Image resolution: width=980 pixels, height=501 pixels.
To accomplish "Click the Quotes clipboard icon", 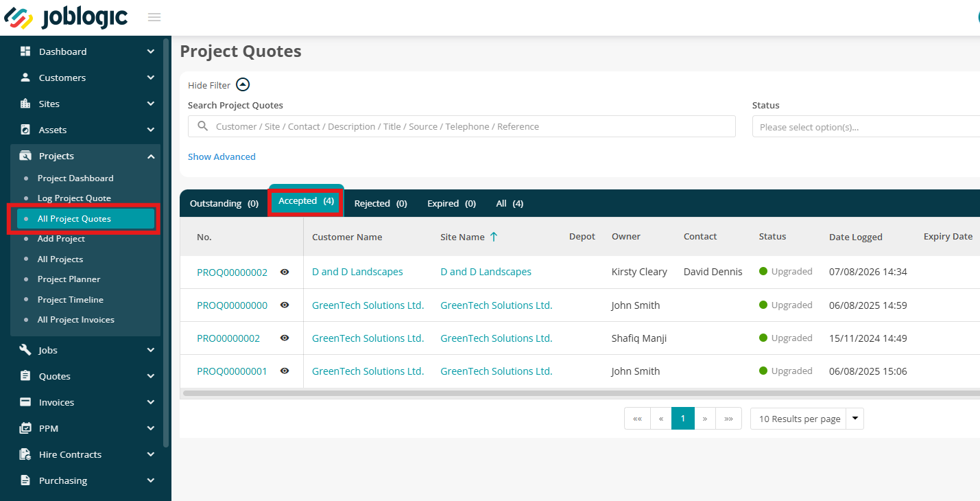I will click(25, 376).
